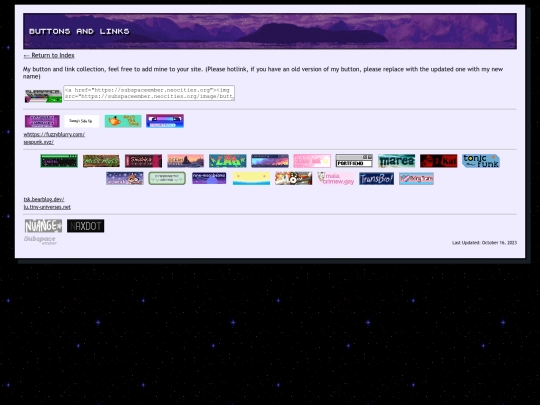Open the black and green terminal-style button
The height and width of the screenshot is (405, 540).
(x=59, y=161)
